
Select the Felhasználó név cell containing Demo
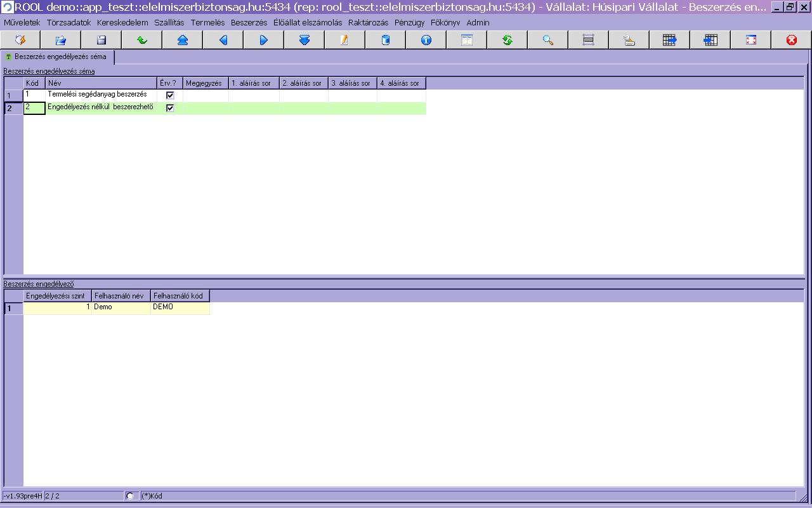pyautogui.click(x=121, y=307)
